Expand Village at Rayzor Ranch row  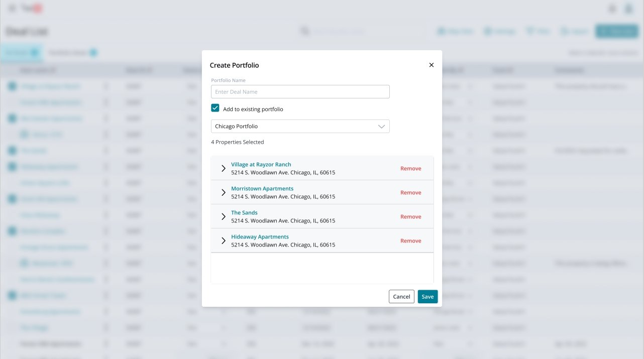(x=224, y=168)
